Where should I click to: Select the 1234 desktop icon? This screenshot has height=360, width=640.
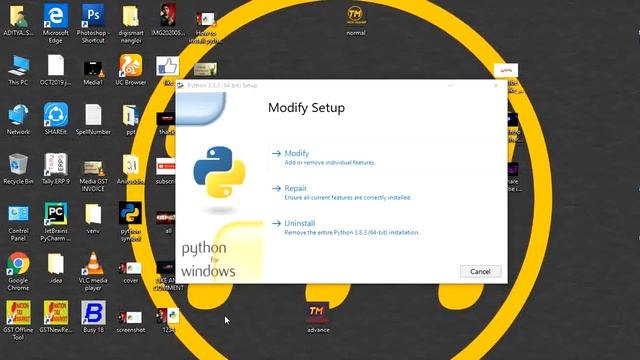[168, 321]
